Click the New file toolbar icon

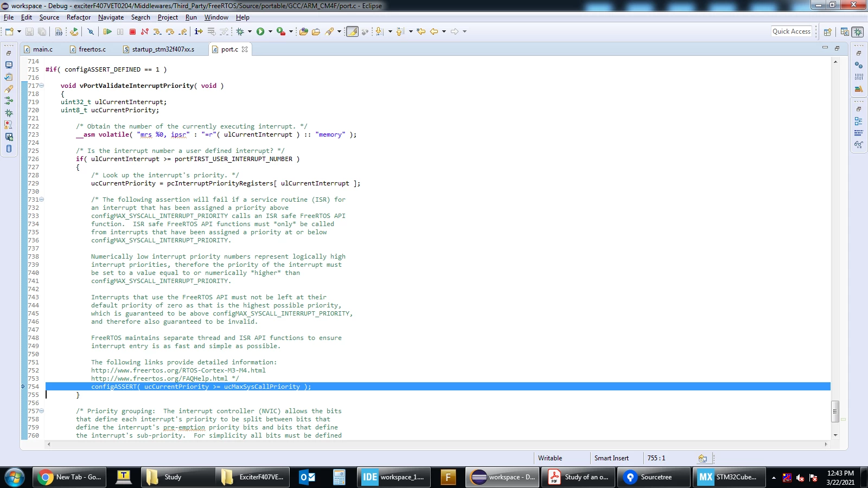(x=10, y=31)
